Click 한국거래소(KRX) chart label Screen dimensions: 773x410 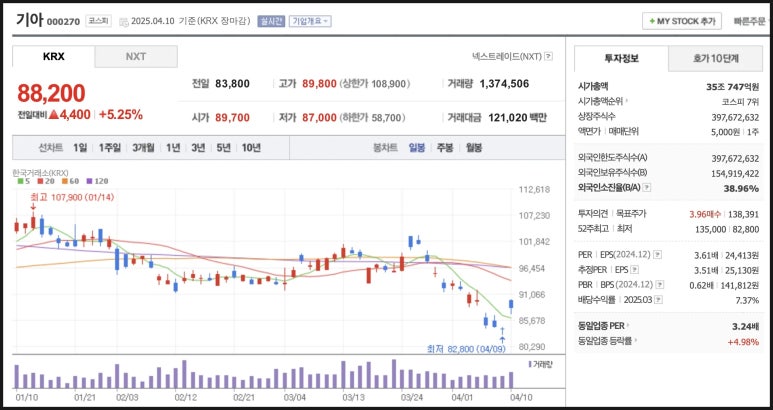(x=40, y=172)
